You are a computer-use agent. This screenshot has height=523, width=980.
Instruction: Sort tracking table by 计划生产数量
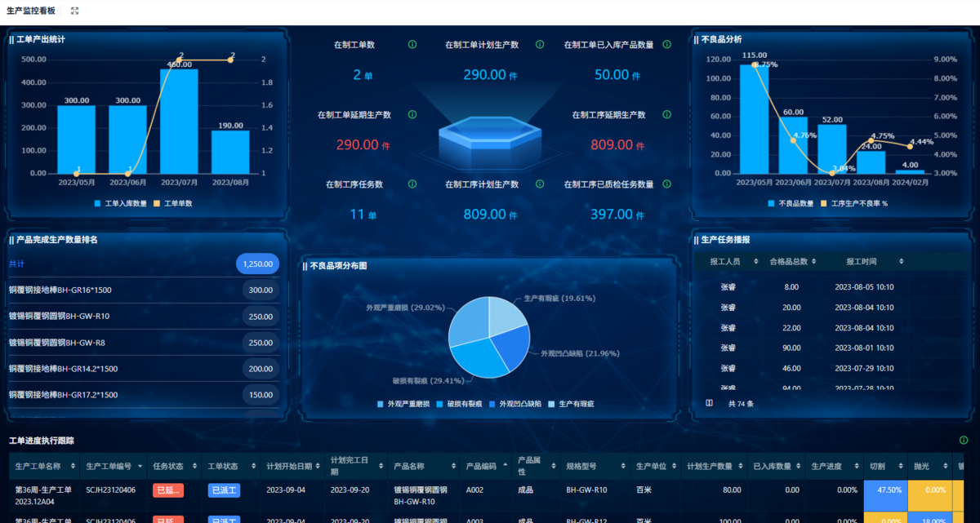pos(739,466)
